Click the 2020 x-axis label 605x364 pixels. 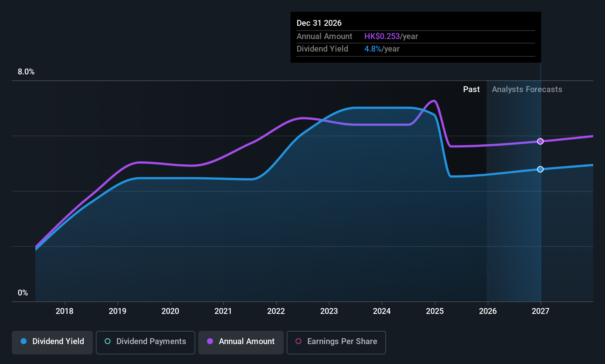pos(170,311)
